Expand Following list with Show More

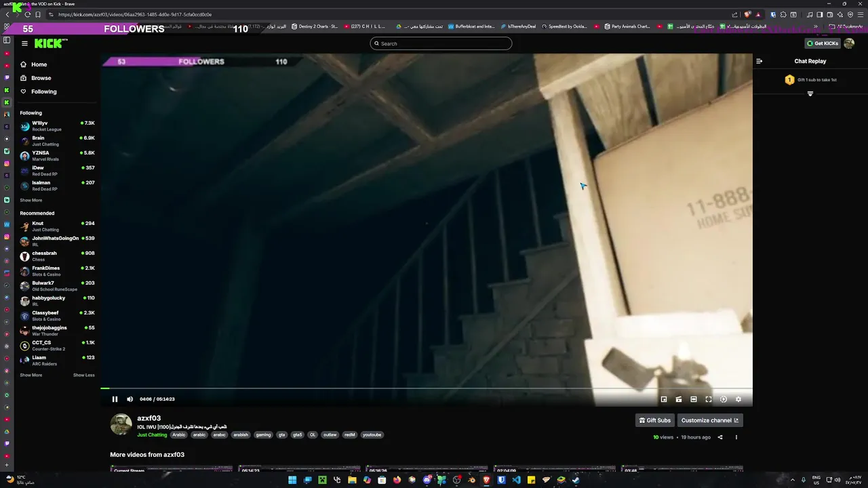(31, 201)
